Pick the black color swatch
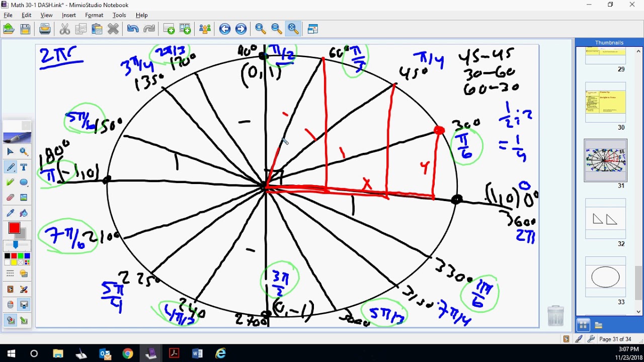Screen dimensions: 644x362 pos(8,256)
